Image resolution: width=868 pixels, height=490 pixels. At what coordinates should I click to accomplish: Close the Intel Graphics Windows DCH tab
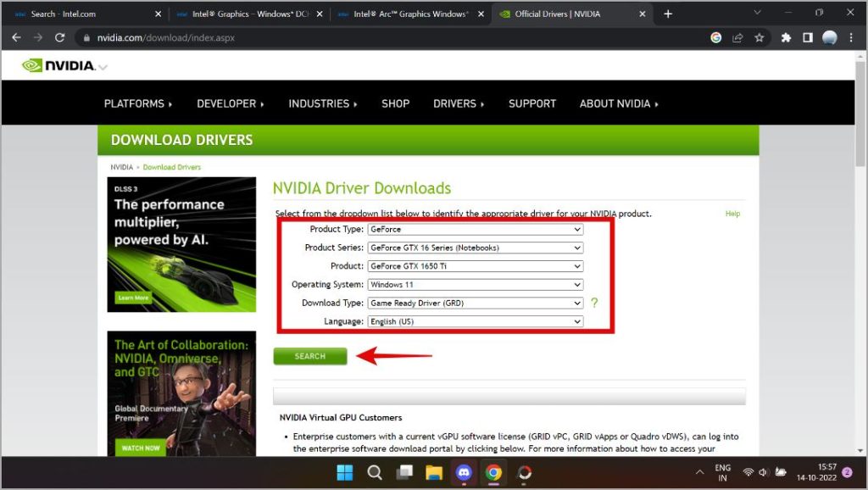point(320,14)
